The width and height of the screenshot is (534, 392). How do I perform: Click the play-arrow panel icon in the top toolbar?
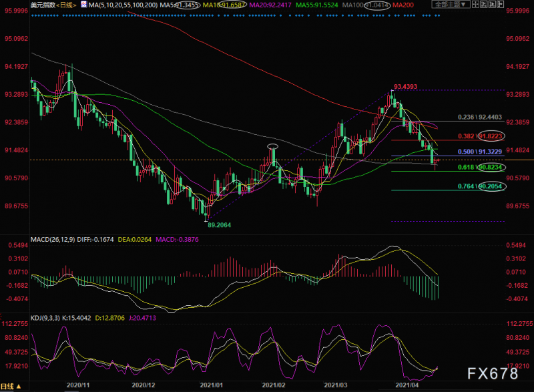492,4
